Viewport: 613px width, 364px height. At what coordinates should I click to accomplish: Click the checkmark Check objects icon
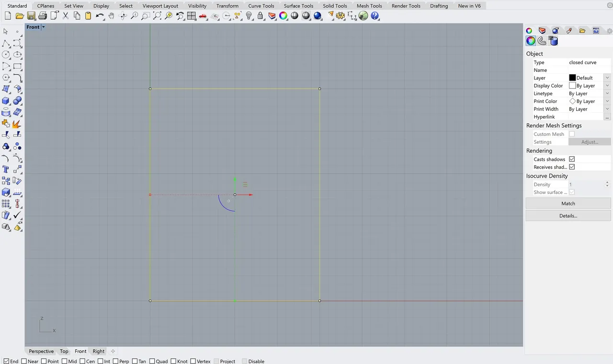pyautogui.click(x=17, y=216)
